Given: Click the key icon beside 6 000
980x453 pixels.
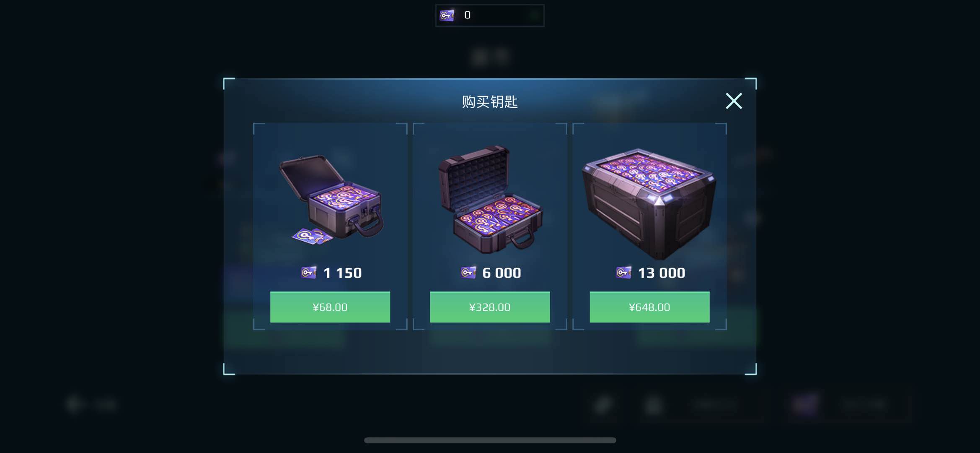Looking at the screenshot, I should click(x=468, y=273).
